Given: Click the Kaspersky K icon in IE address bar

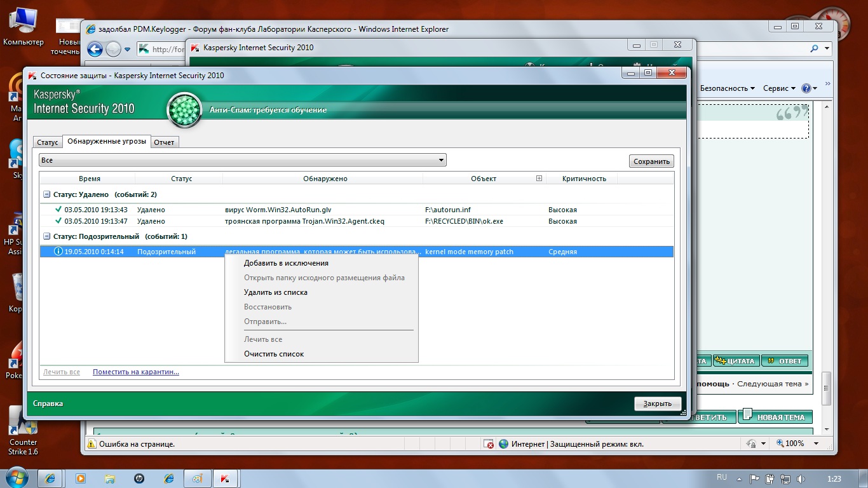Looking at the screenshot, I should click(144, 49).
